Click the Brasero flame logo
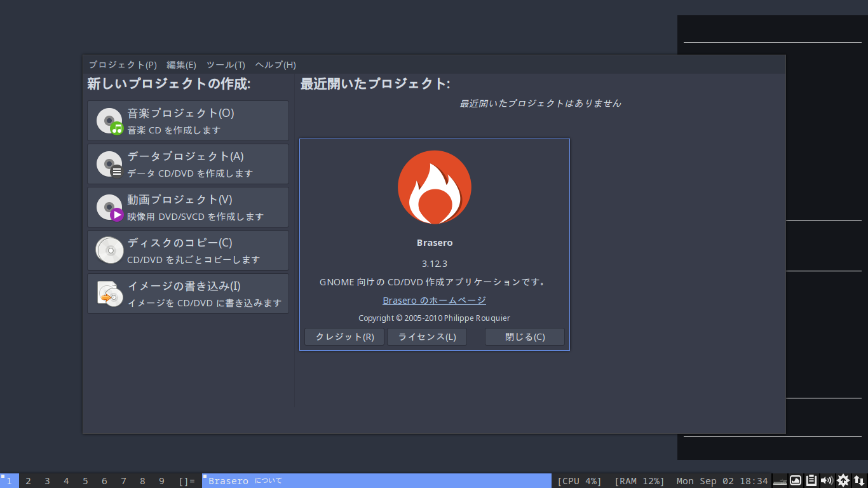 (x=434, y=186)
